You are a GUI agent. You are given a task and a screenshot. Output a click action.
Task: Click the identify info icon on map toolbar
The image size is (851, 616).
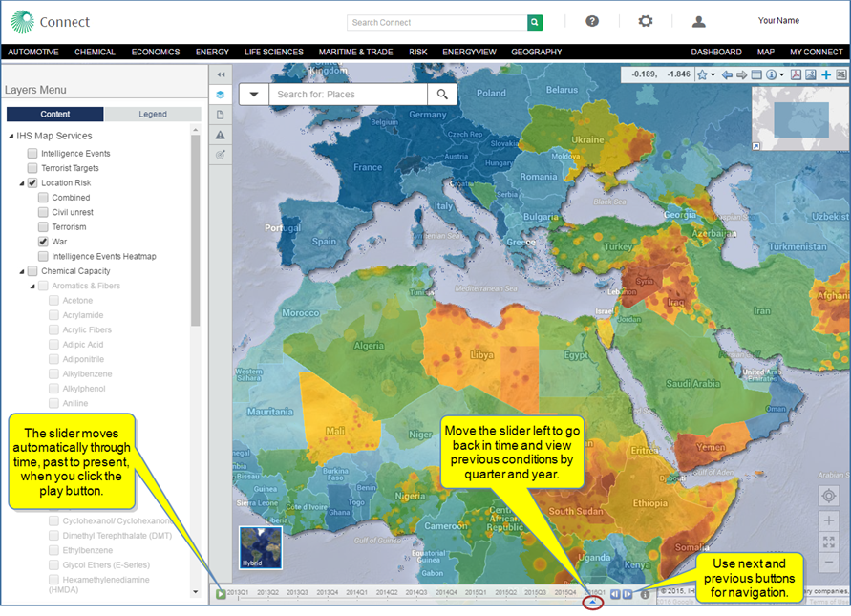[771, 74]
